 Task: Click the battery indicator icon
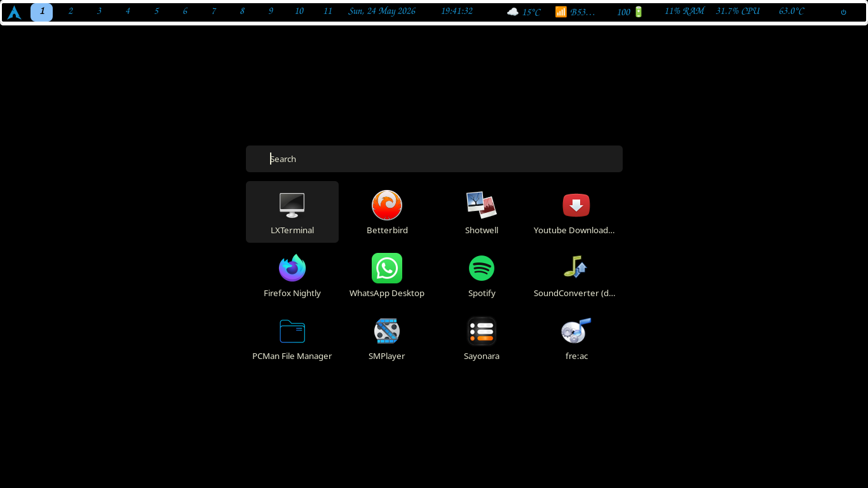tap(639, 11)
